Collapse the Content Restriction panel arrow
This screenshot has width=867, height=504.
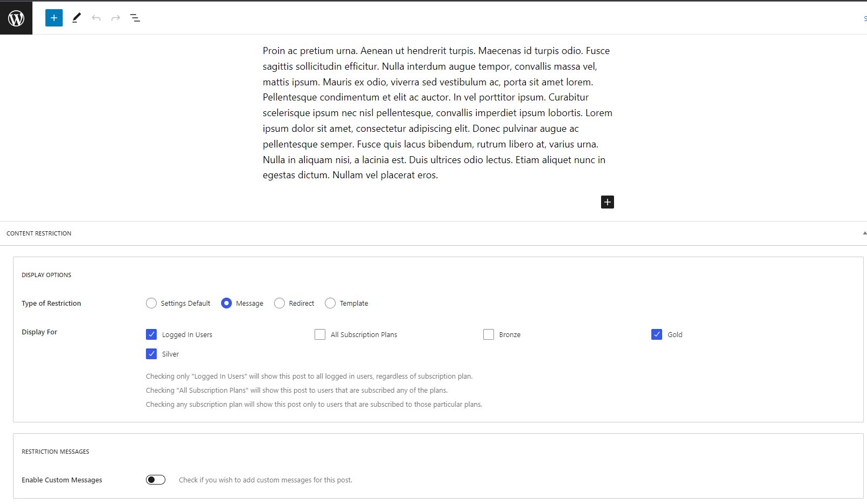pyautogui.click(x=864, y=233)
